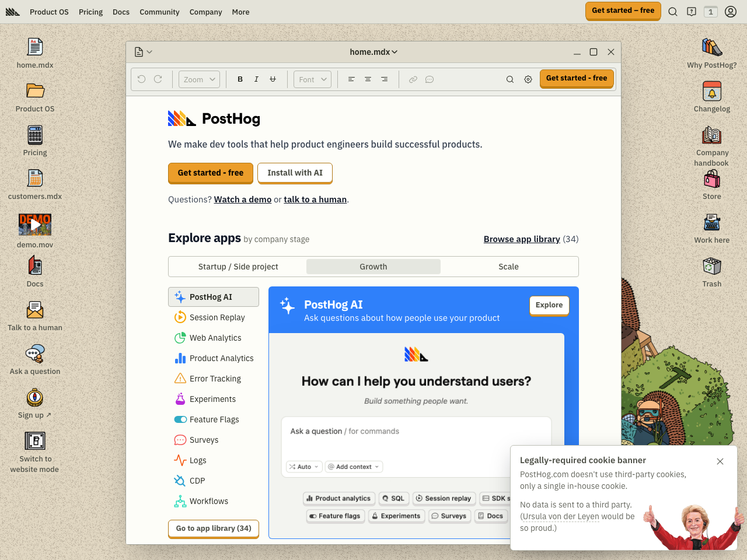The image size is (747, 560).
Task: Select Error Tracking from the app list
Action: (x=215, y=379)
